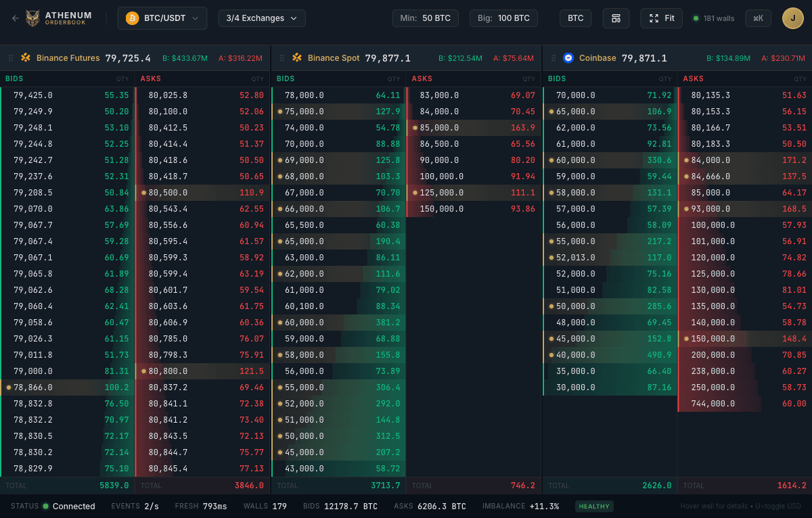This screenshot has width=812, height=518.
Task: Click the 181 walls indicator
Action: pyautogui.click(x=714, y=18)
